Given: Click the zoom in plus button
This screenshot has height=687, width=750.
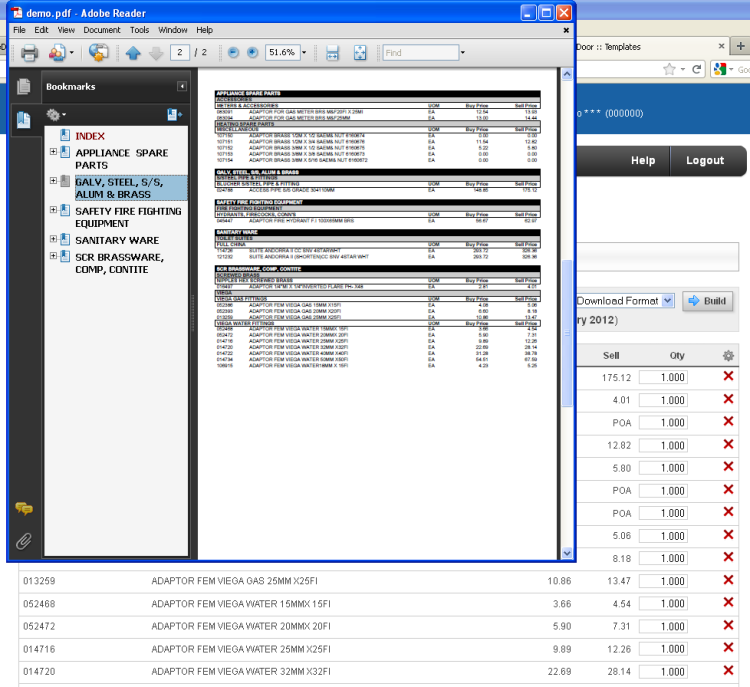Looking at the screenshot, I should click(252, 52).
